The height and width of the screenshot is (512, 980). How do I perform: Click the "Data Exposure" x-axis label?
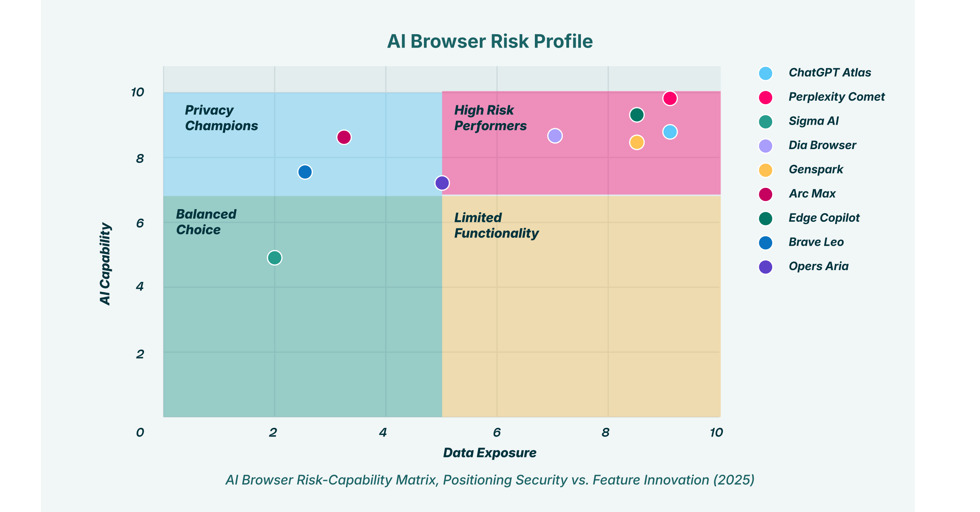click(490, 453)
